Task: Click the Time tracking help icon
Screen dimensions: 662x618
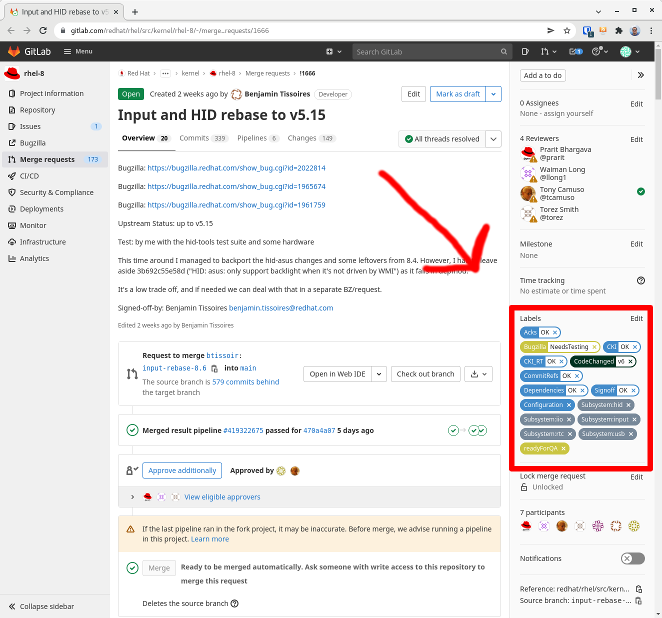Action: [x=640, y=280]
